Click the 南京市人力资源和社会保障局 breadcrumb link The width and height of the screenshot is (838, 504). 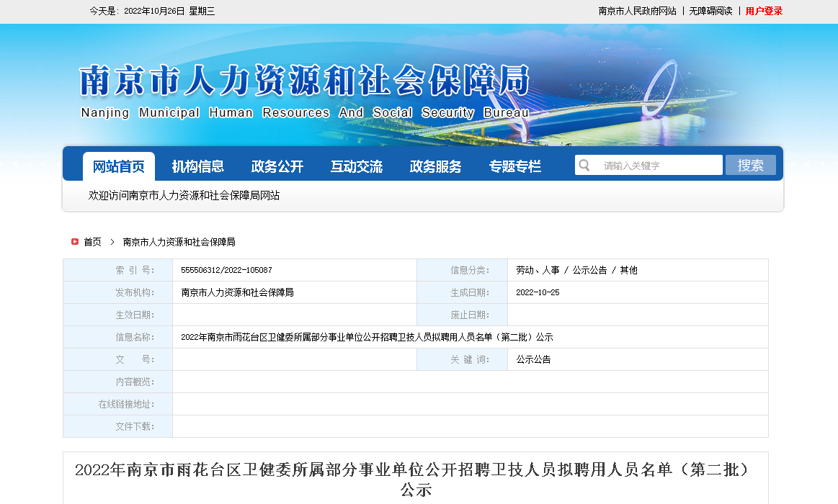tap(179, 242)
